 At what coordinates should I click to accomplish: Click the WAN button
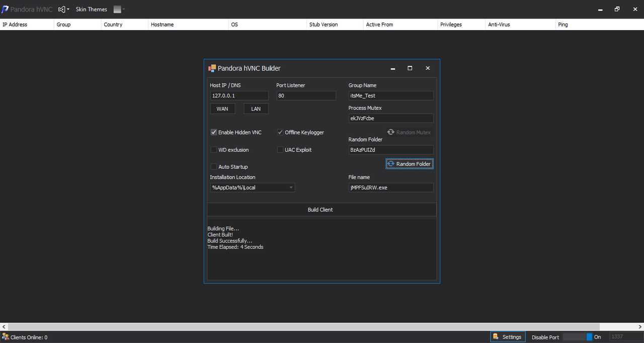pyautogui.click(x=222, y=109)
